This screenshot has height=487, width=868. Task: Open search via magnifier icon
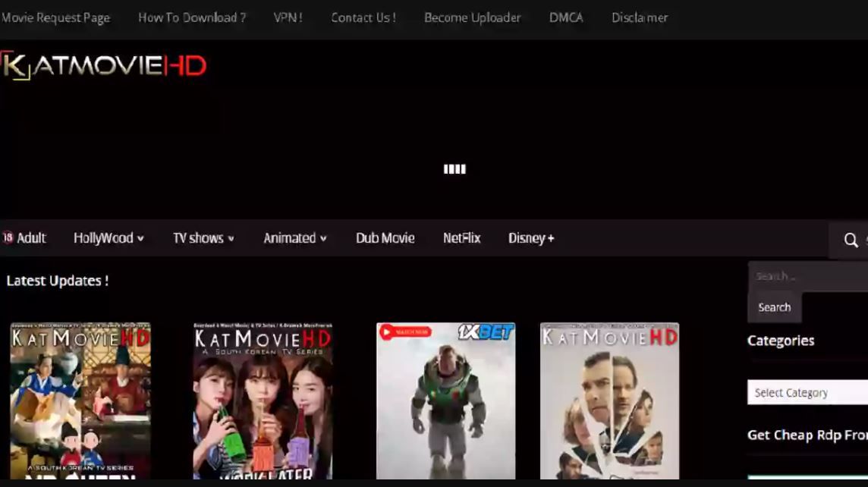click(851, 240)
